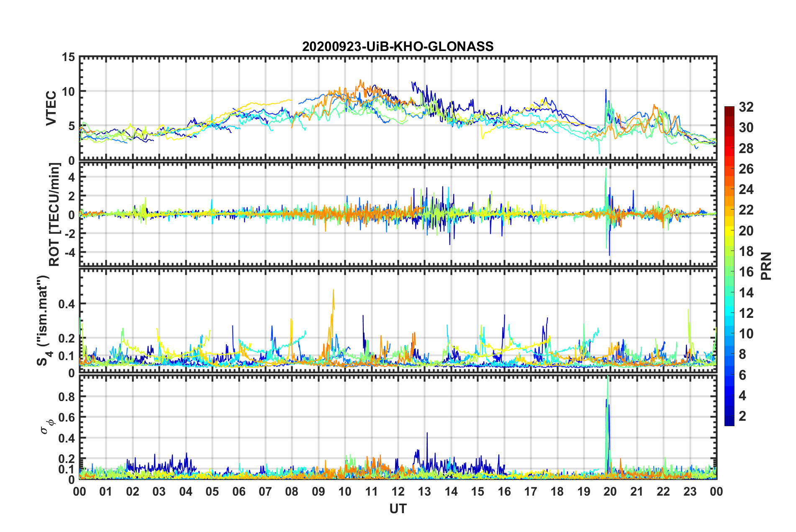Viewport: 796px width, 532px height.
Task: Click the VTEC y-axis label
Action: pyautogui.click(x=51, y=108)
